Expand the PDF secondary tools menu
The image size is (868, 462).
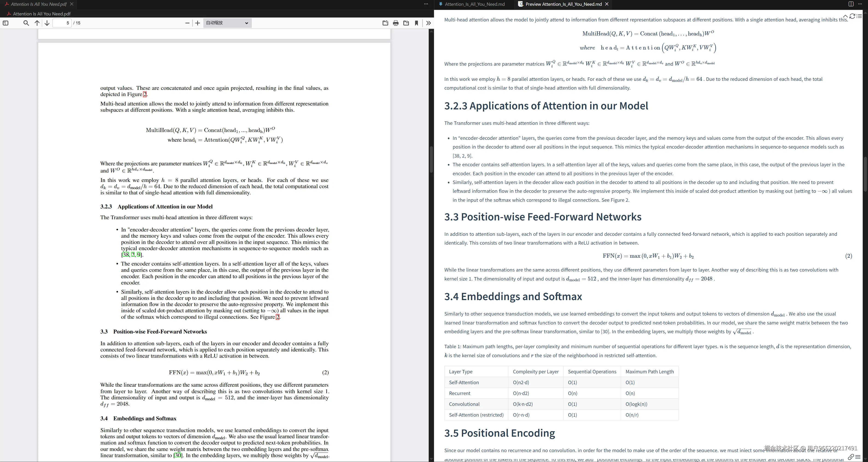428,23
